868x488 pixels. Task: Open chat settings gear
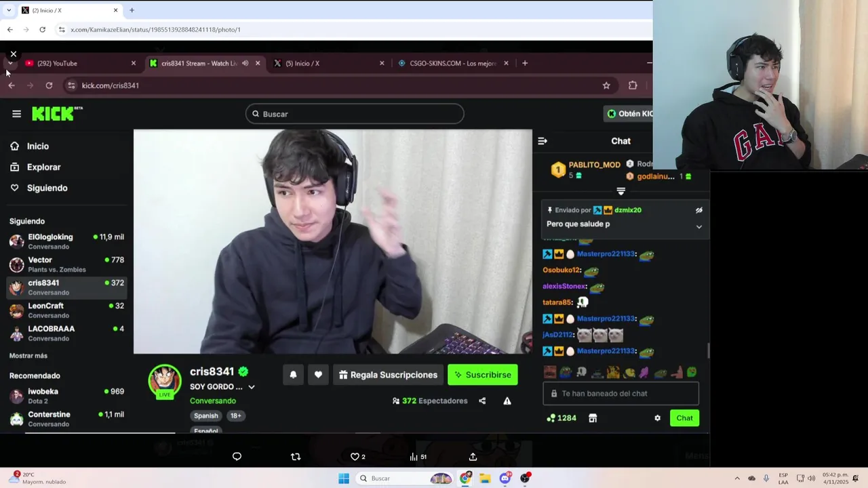657,418
